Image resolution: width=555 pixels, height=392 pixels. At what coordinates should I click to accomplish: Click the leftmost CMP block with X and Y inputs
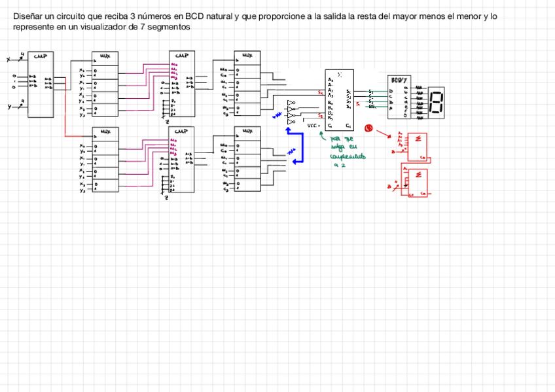pos(40,85)
